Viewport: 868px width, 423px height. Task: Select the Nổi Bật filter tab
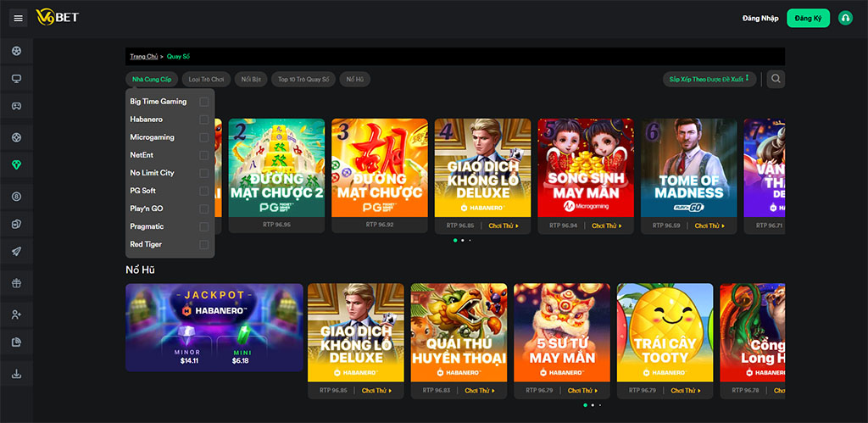[251, 79]
